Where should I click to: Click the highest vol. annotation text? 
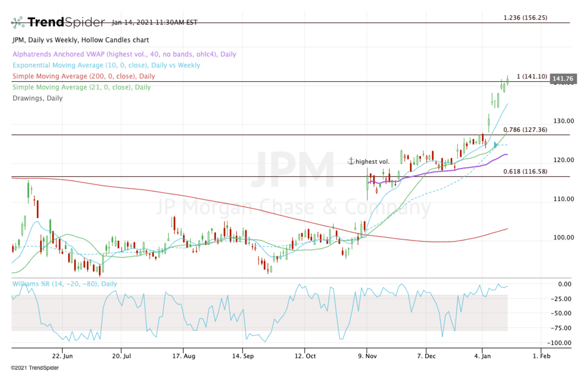tap(373, 161)
